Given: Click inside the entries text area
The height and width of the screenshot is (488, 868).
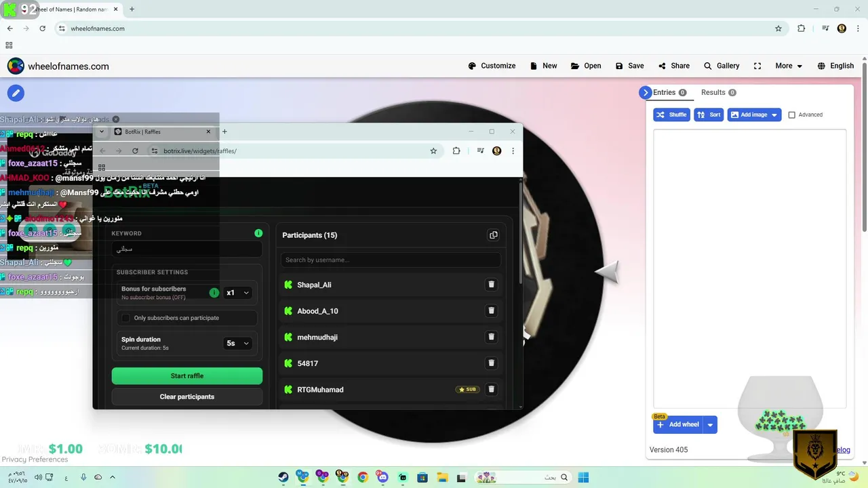Looking at the screenshot, I should pyautogui.click(x=749, y=268).
